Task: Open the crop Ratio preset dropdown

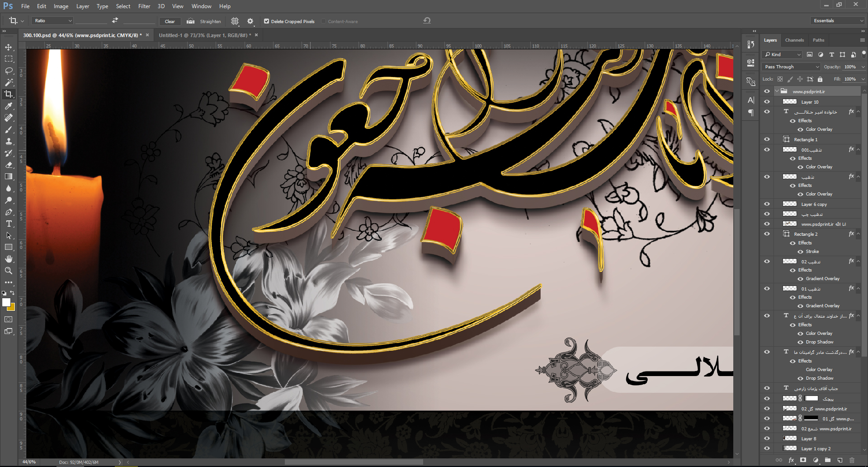Action: pos(52,21)
